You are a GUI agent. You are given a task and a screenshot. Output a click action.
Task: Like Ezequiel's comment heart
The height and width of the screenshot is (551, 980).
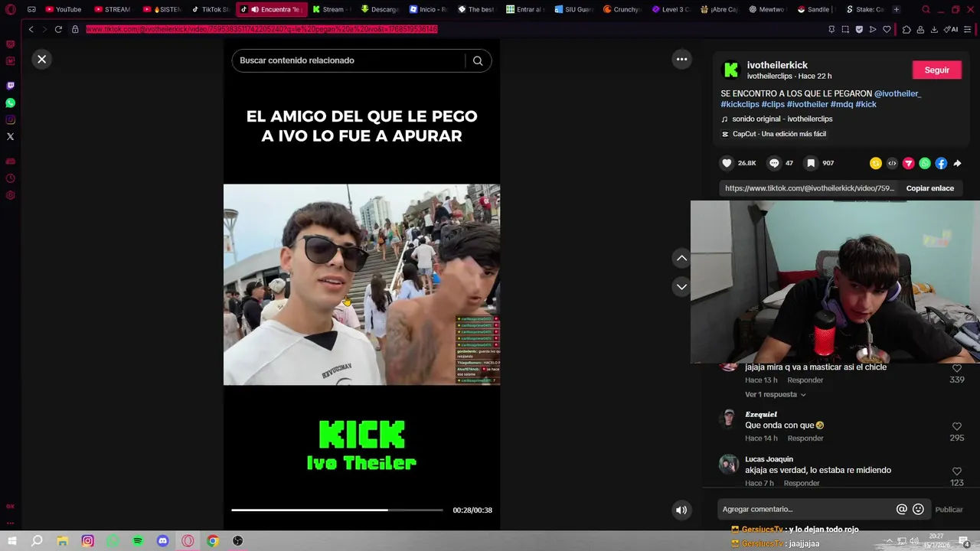pyautogui.click(x=957, y=426)
